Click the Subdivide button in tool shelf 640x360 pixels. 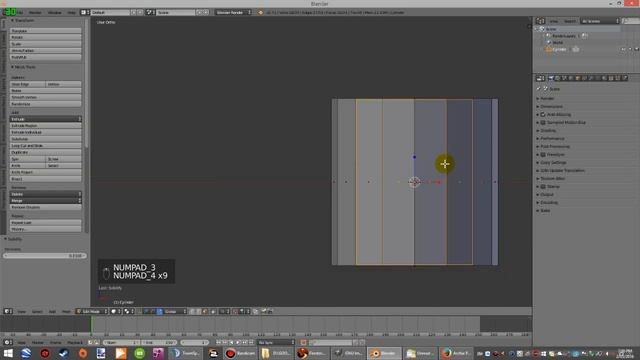(45, 139)
